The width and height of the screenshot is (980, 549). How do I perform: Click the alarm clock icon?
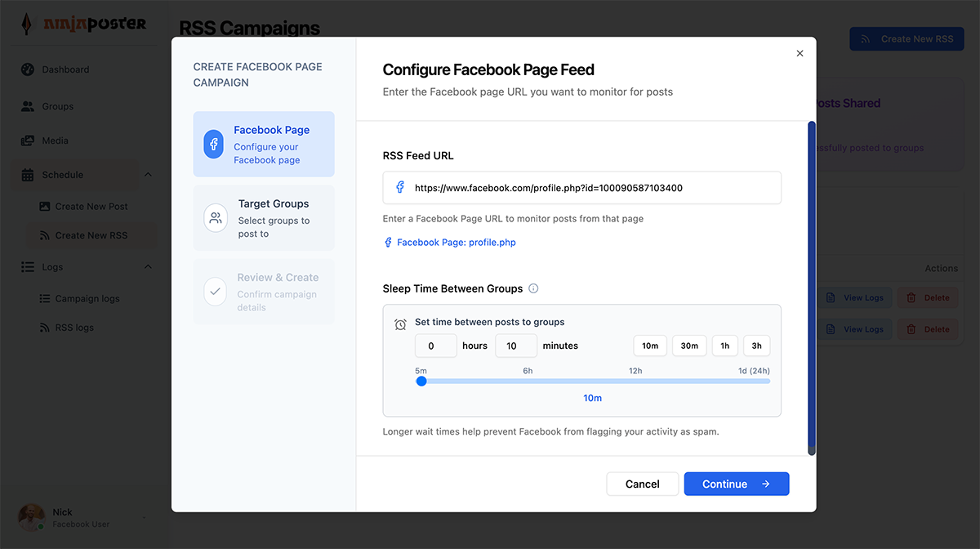pyautogui.click(x=400, y=324)
